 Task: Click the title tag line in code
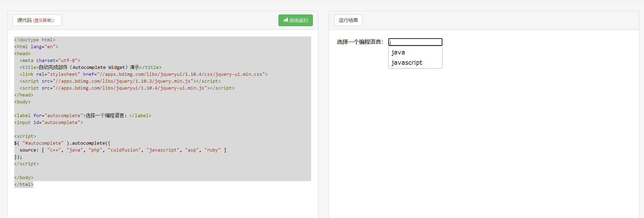[x=91, y=68]
